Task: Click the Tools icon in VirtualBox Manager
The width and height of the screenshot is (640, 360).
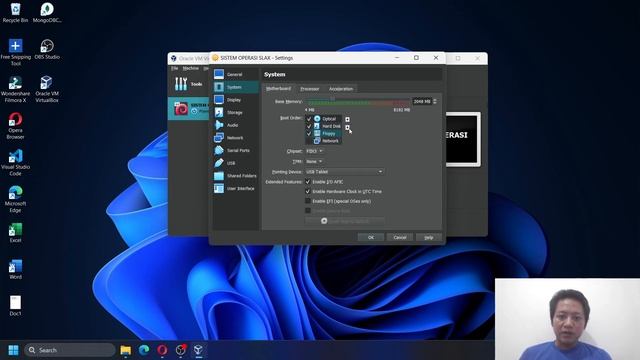Action: [x=181, y=84]
